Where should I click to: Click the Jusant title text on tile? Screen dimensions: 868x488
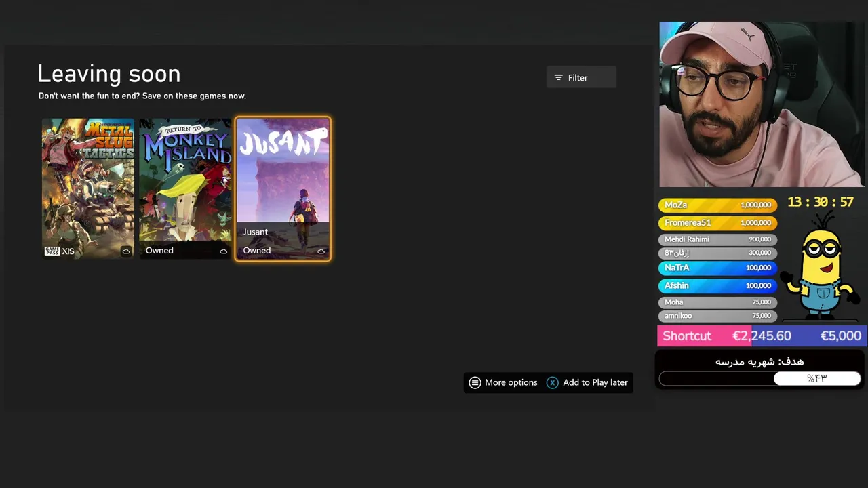click(256, 232)
